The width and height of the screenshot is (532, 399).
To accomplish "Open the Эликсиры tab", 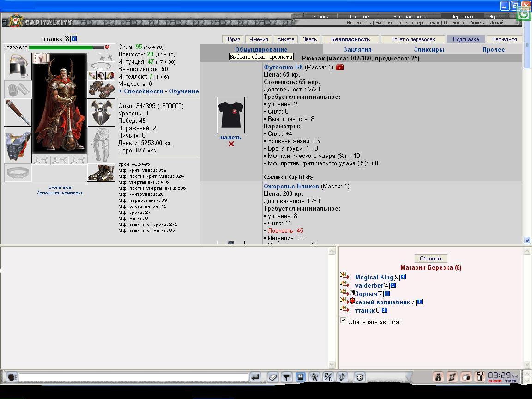I will click(429, 49).
